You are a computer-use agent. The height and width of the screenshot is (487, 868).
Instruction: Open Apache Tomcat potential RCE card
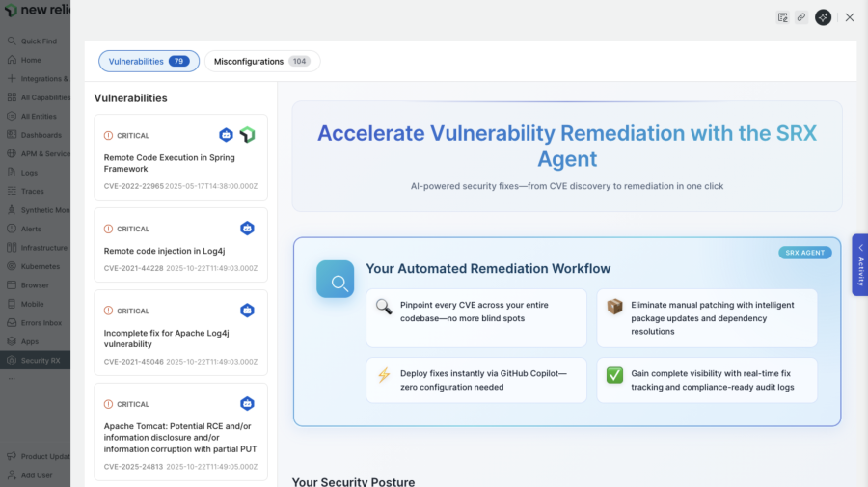181,432
